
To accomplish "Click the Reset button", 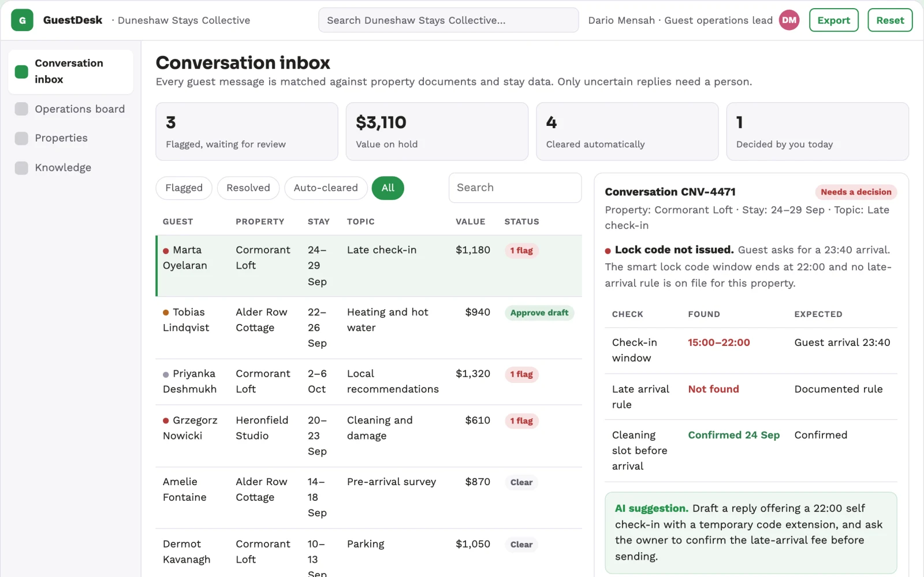I will tap(890, 20).
